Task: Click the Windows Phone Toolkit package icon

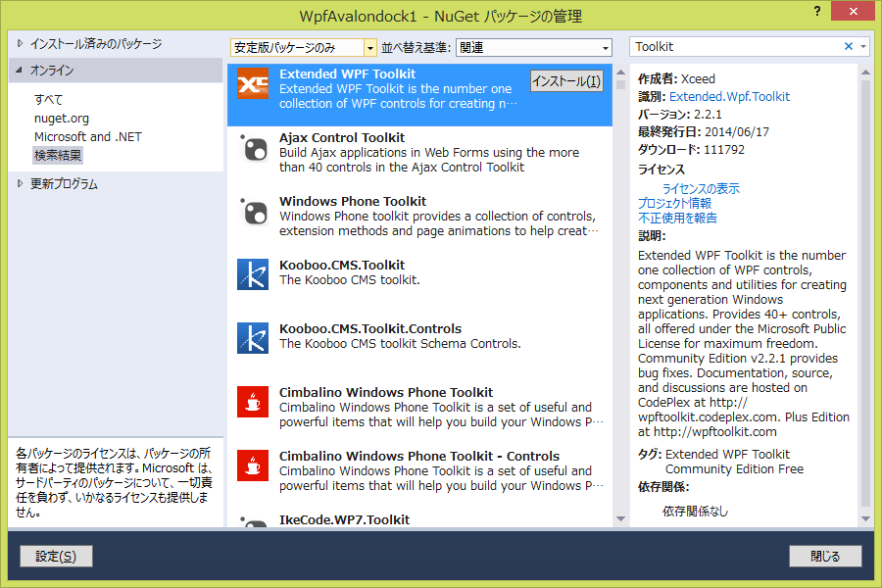Action: click(x=254, y=212)
